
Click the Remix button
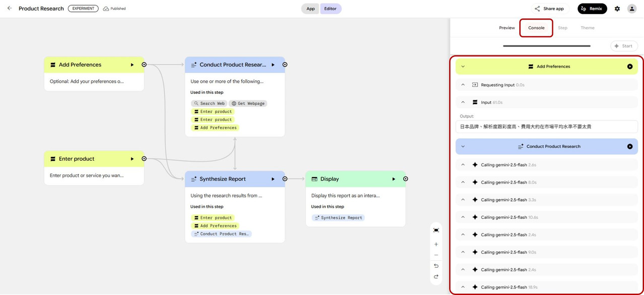pos(592,9)
